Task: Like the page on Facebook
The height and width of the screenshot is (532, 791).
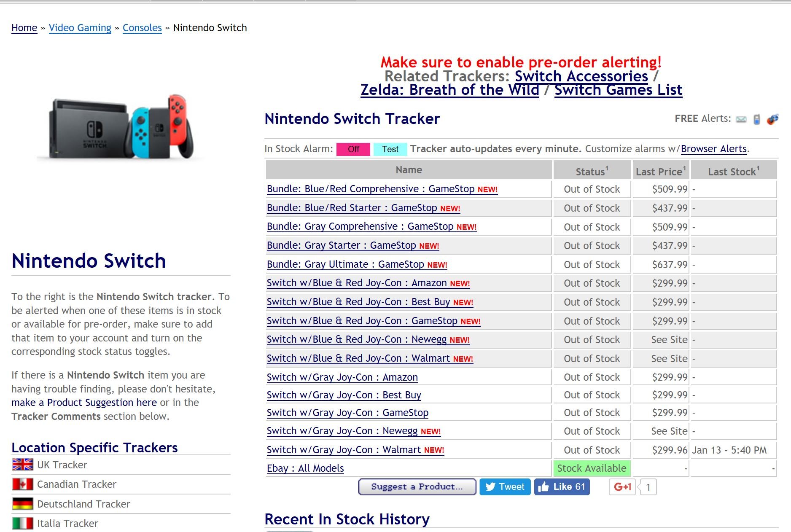Action: (562, 487)
